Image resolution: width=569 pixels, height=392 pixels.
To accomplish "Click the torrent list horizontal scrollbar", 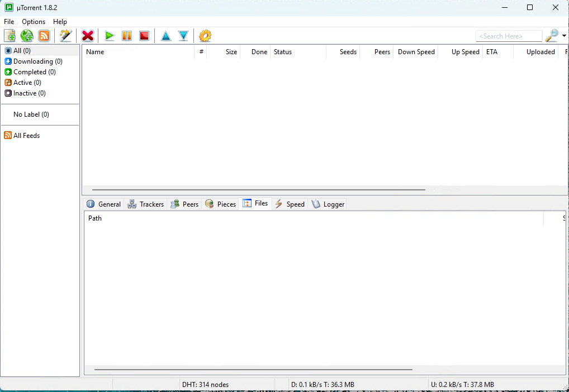I will point(258,190).
